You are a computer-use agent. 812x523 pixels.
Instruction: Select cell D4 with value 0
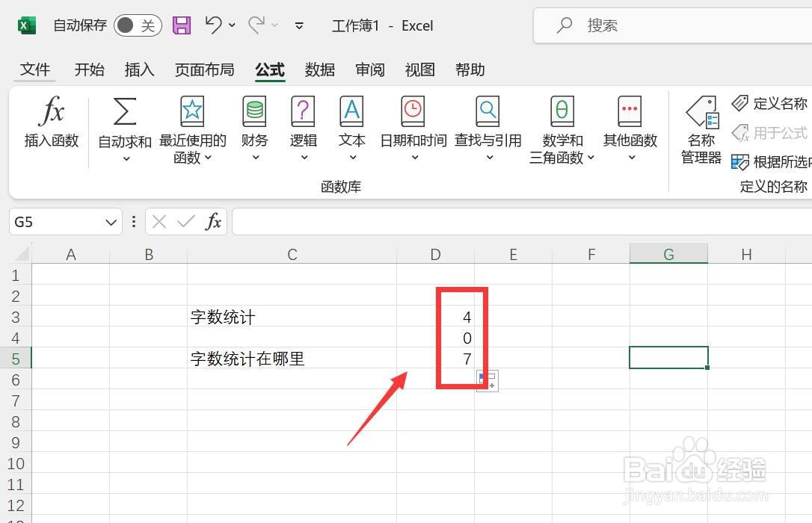pos(435,338)
